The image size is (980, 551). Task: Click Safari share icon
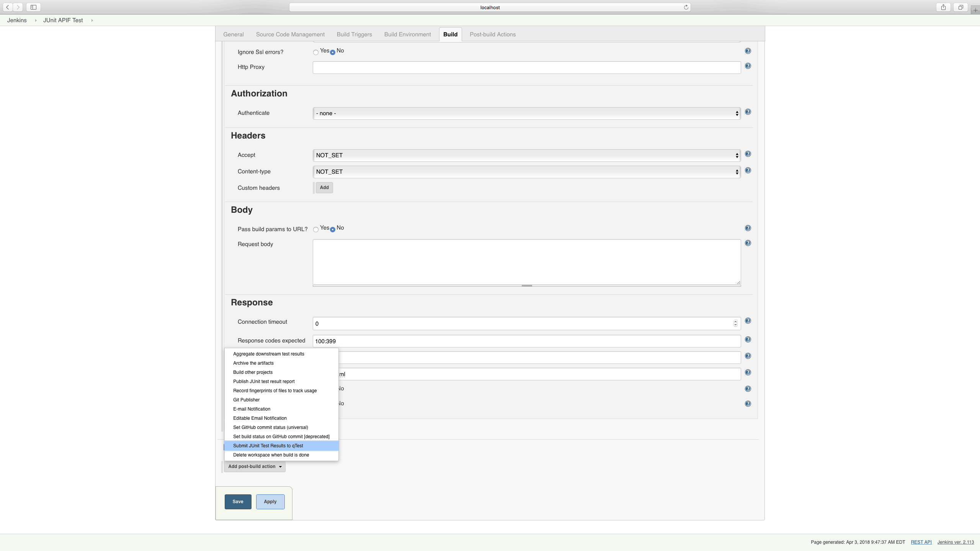point(943,7)
